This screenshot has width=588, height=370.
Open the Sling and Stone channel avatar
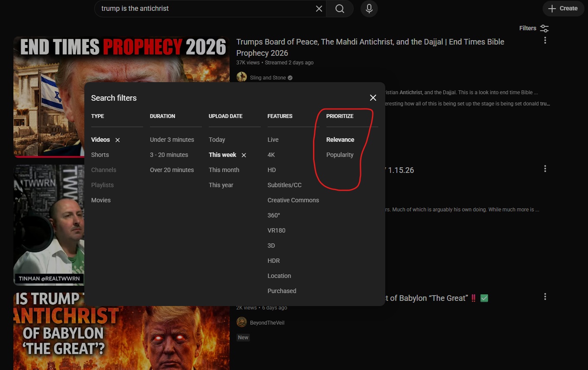tap(242, 78)
